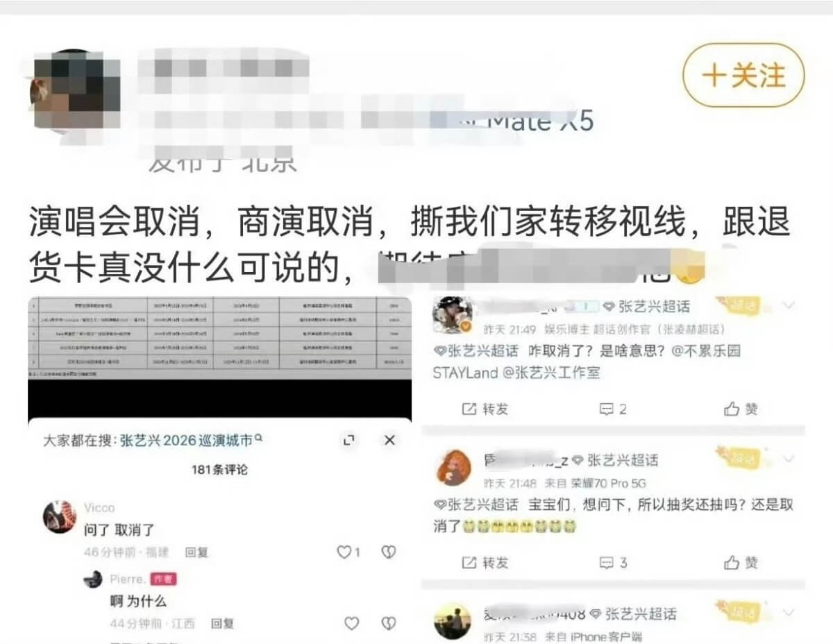Repost the 抽奖还抽吗 post
Image resolution: width=833 pixels, height=644 pixels.
[485, 562]
